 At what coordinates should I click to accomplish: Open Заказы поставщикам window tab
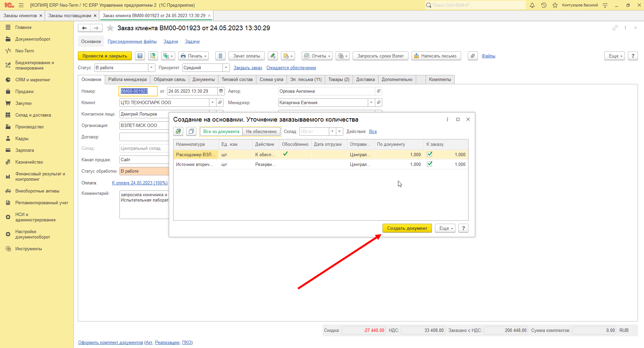tap(70, 16)
